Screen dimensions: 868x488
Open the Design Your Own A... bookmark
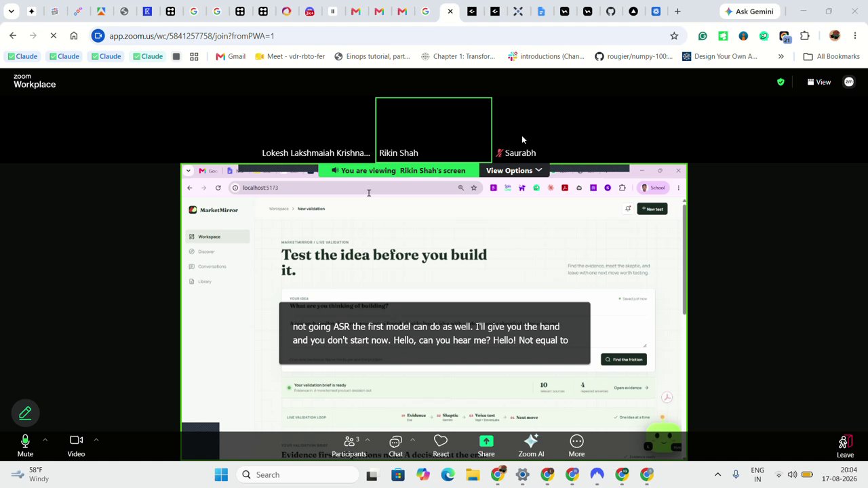tap(719, 56)
